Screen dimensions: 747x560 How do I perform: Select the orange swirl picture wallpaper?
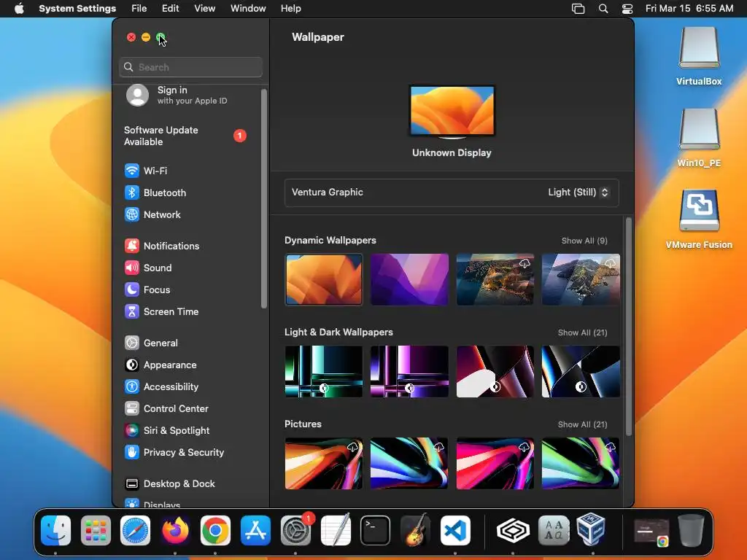click(x=323, y=463)
